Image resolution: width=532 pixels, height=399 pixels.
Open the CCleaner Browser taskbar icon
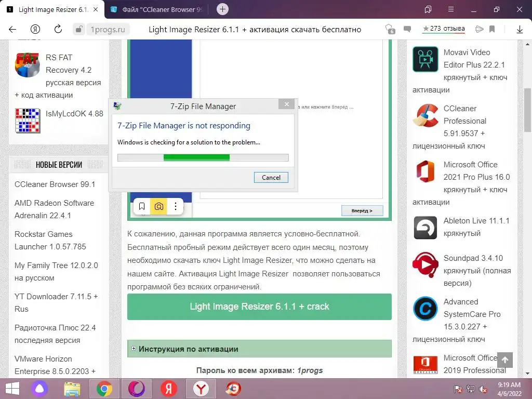pyautogui.click(x=233, y=389)
